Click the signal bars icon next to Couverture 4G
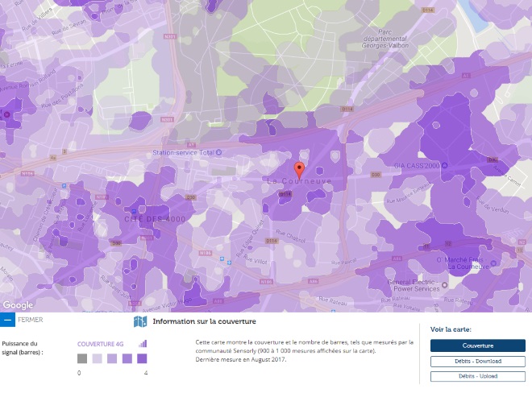532x393 pixels. pyautogui.click(x=143, y=343)
